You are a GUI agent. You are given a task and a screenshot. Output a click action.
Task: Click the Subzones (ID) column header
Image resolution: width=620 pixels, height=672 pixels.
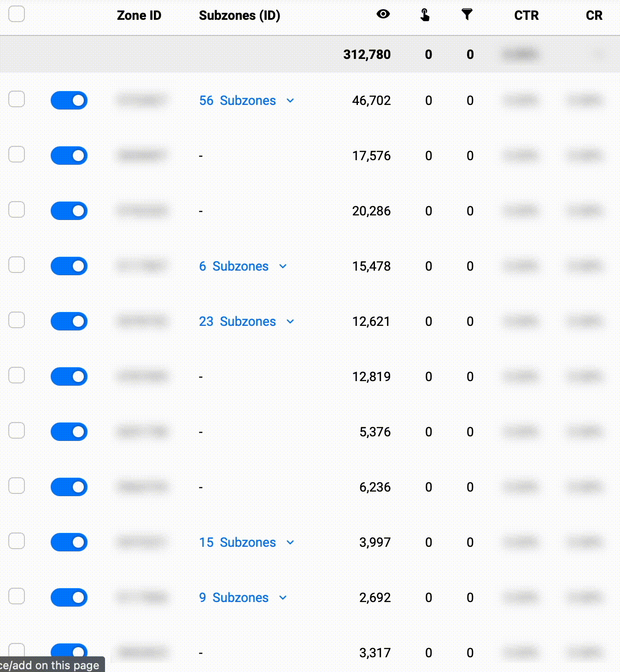240,16
